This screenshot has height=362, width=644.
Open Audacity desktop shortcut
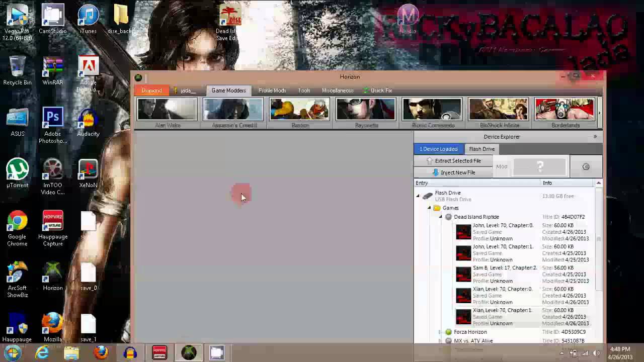pos(88,122)
